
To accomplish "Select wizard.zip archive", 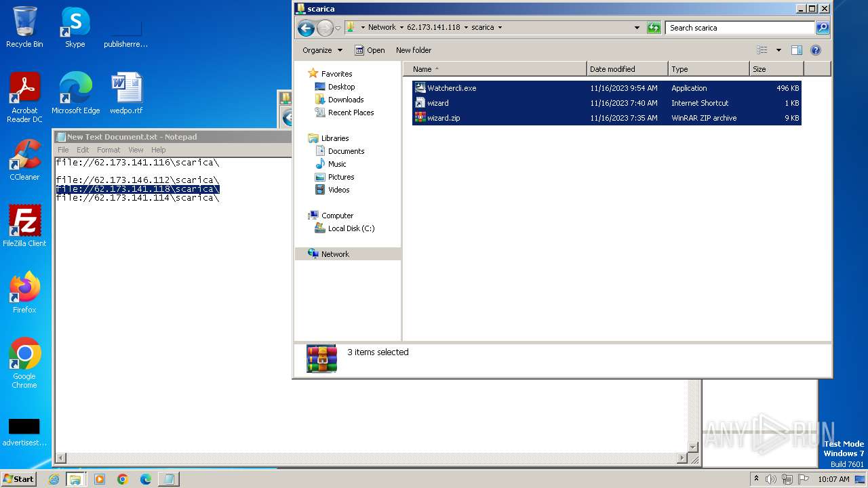I will click(606, 118).
